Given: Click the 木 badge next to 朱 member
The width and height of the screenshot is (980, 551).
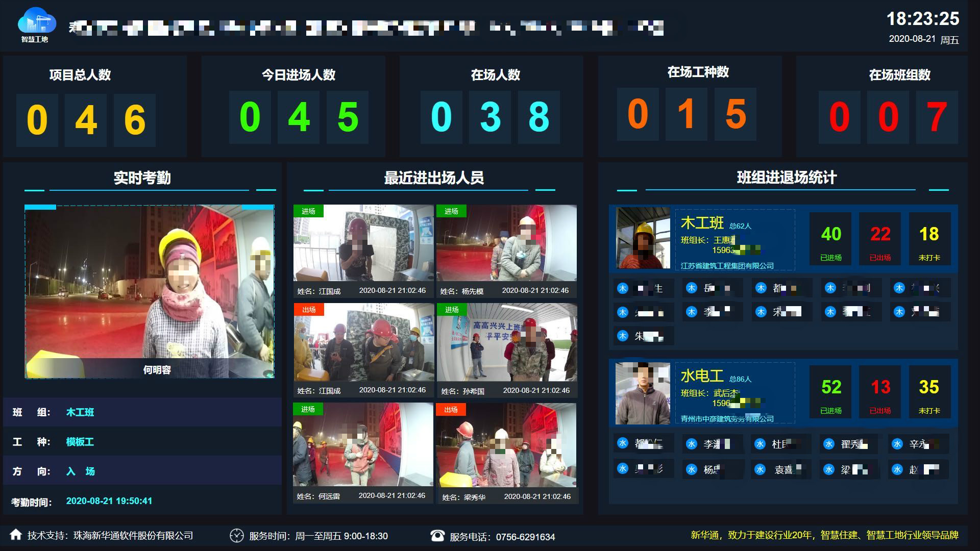Looking at the screenshot, I should click(623, 336).
